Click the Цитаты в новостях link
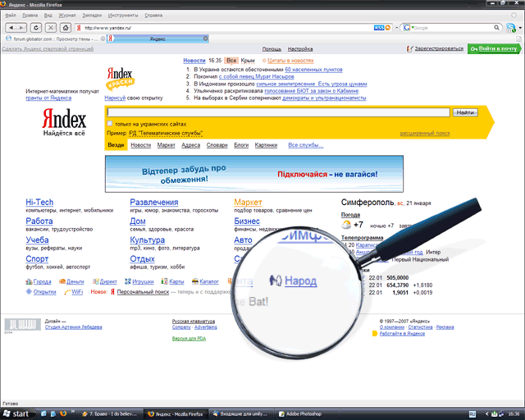The image size is (525, 420). (290, 61)
